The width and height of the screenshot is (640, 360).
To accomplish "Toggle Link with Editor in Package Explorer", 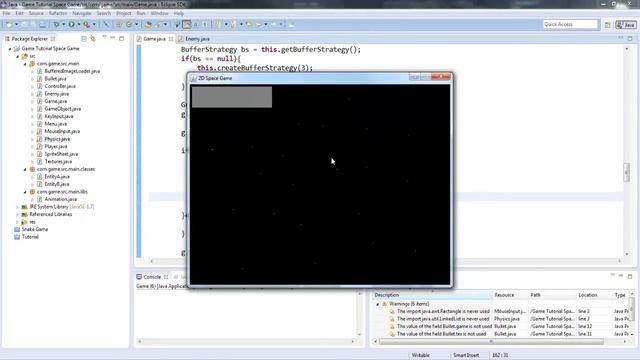I will [93, 39].
